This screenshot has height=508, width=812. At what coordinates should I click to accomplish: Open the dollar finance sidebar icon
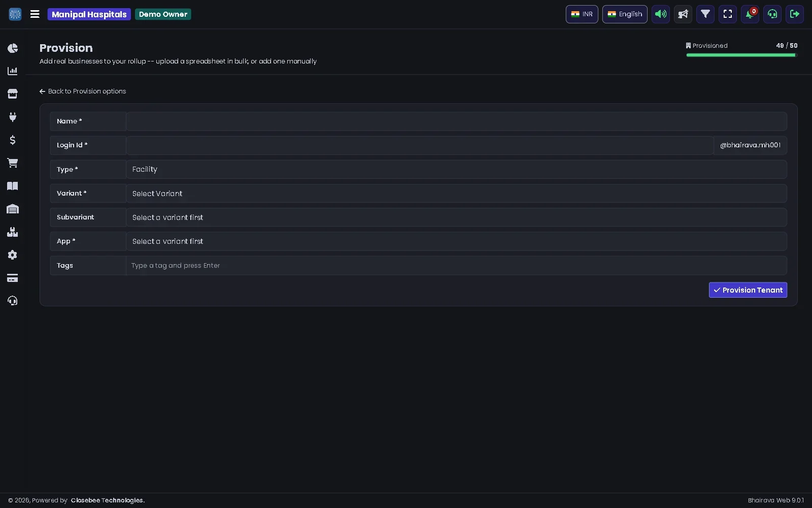click(13, 140)
